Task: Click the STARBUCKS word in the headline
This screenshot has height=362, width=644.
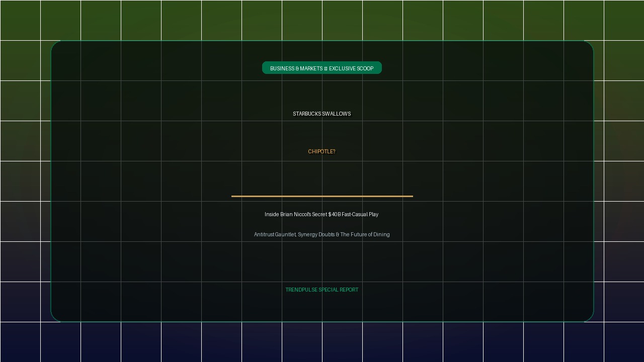Action: click(x=307, y=114)
